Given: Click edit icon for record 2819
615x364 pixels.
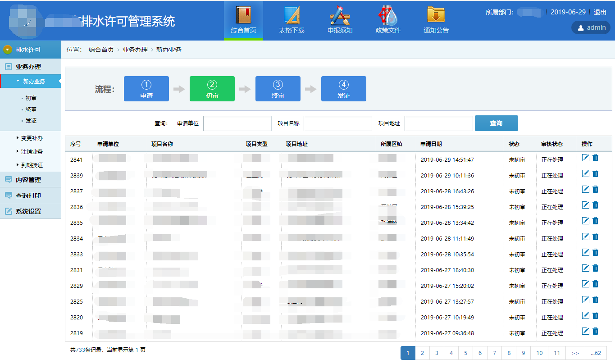Looking at the screenshot, I should (585, 331).
